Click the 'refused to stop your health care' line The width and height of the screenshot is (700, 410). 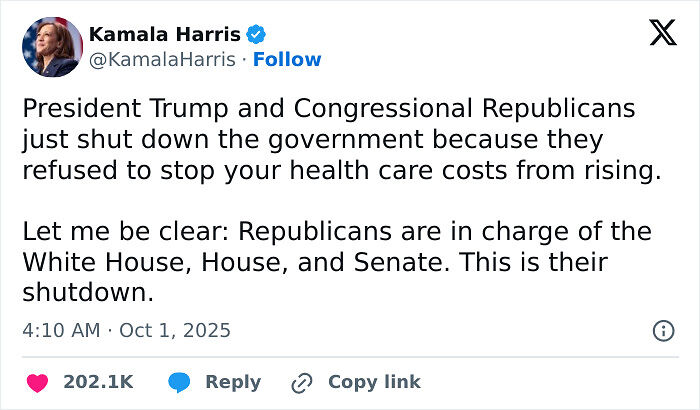tap(340, 170)
